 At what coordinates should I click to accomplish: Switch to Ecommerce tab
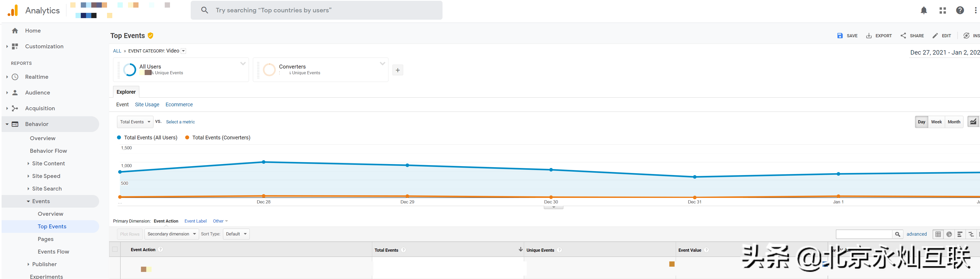(x=179, y=105)
